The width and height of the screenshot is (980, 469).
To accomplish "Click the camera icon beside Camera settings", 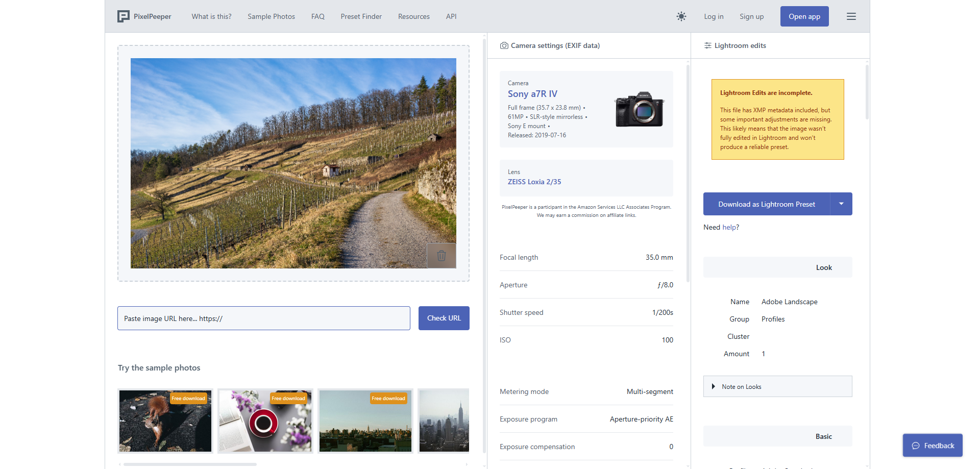I will pos(504,45).
